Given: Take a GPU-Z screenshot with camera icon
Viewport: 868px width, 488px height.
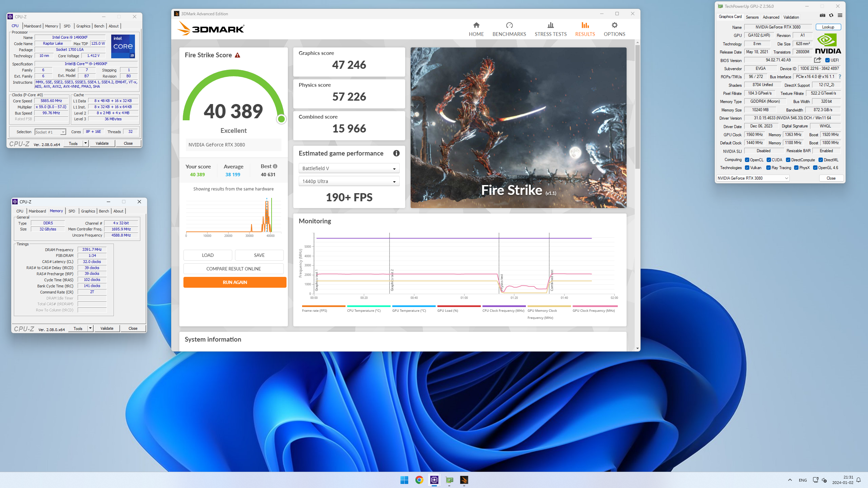Looking at the screenshot, I should (822, 15).
